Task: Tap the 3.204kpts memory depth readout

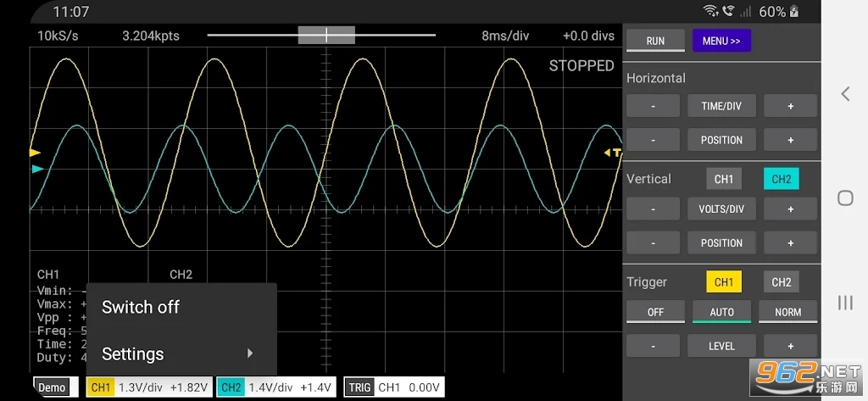Action: (151, 36)
